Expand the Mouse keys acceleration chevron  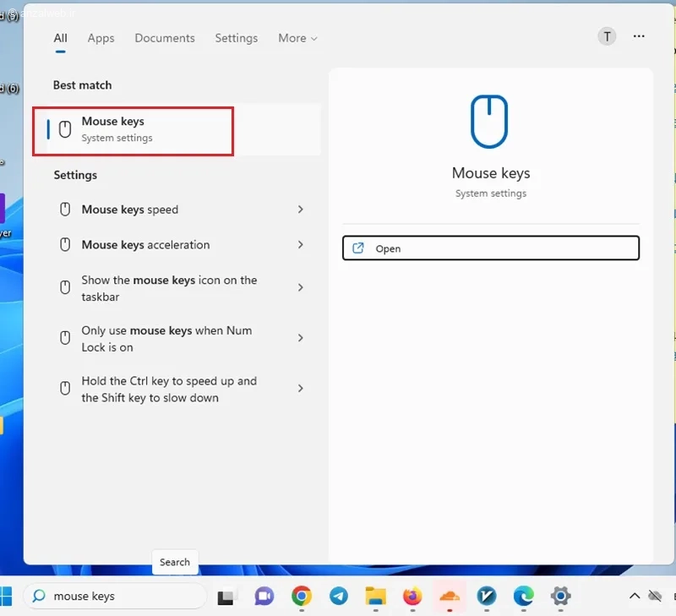(300, 245)
